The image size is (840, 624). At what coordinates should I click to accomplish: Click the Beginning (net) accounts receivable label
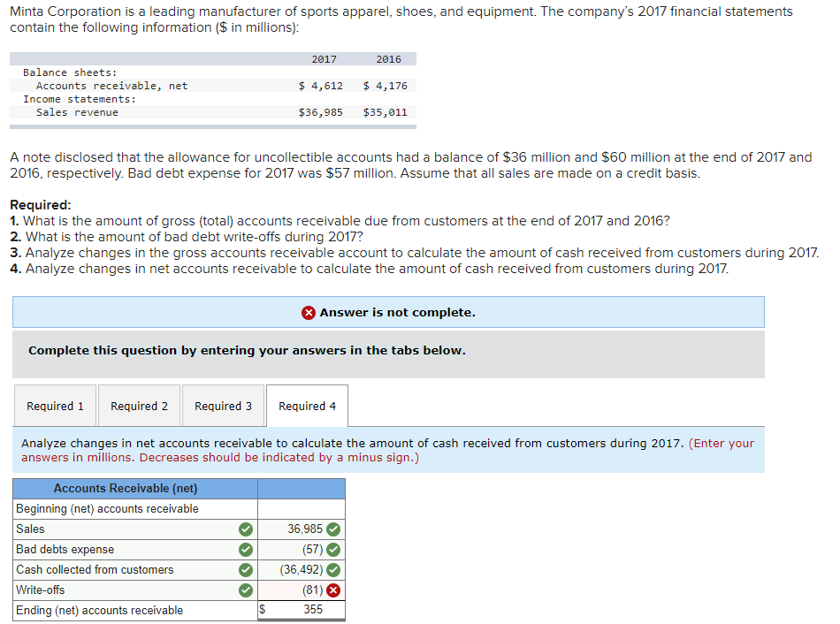pos(107,509)
